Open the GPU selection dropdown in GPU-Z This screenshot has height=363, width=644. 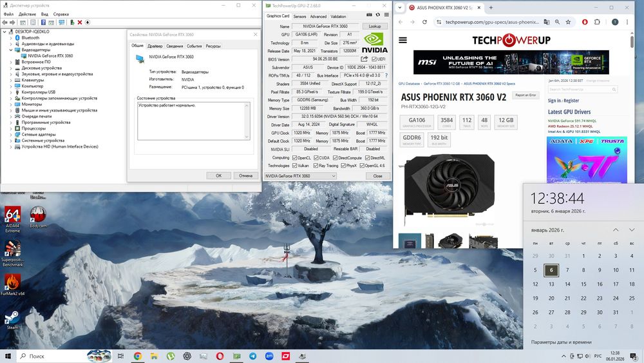click(x=300, y=176)
